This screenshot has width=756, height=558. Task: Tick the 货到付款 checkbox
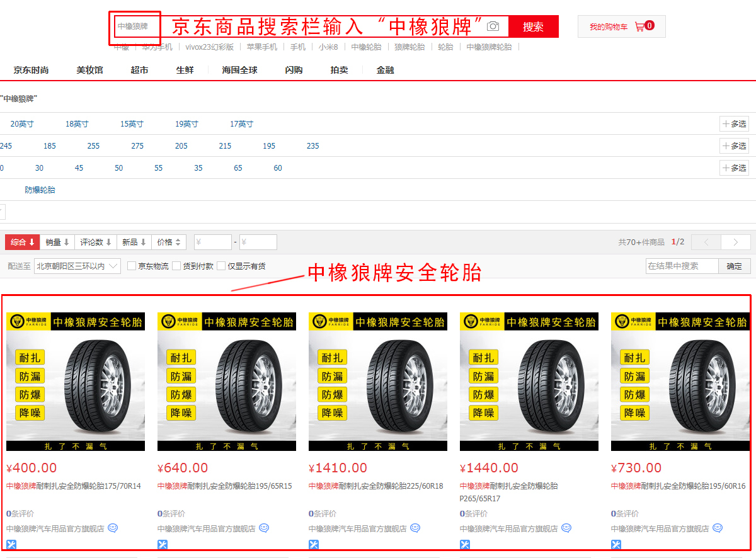[176, 266]
